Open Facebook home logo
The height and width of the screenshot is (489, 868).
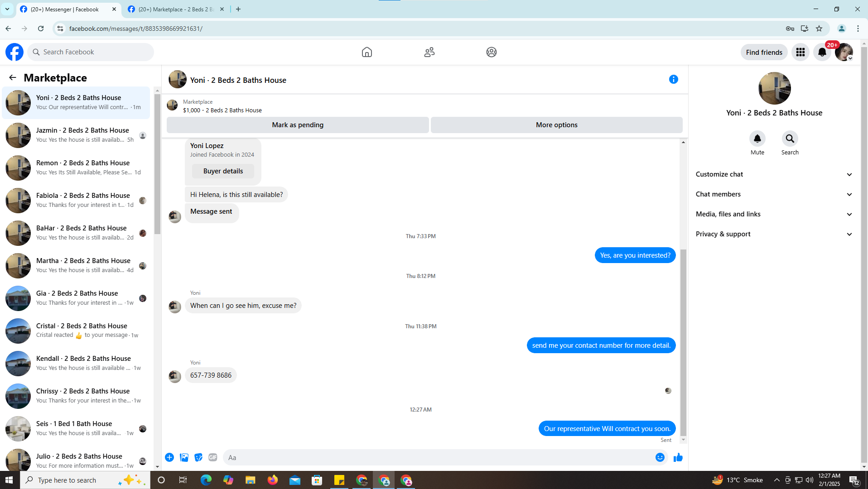(14, 52)
